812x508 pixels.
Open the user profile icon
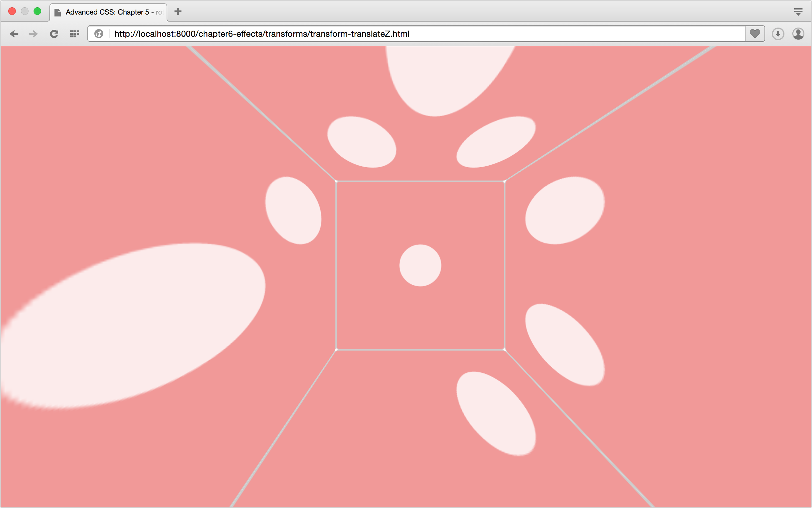pyautogui.click(x=798, y=34)
